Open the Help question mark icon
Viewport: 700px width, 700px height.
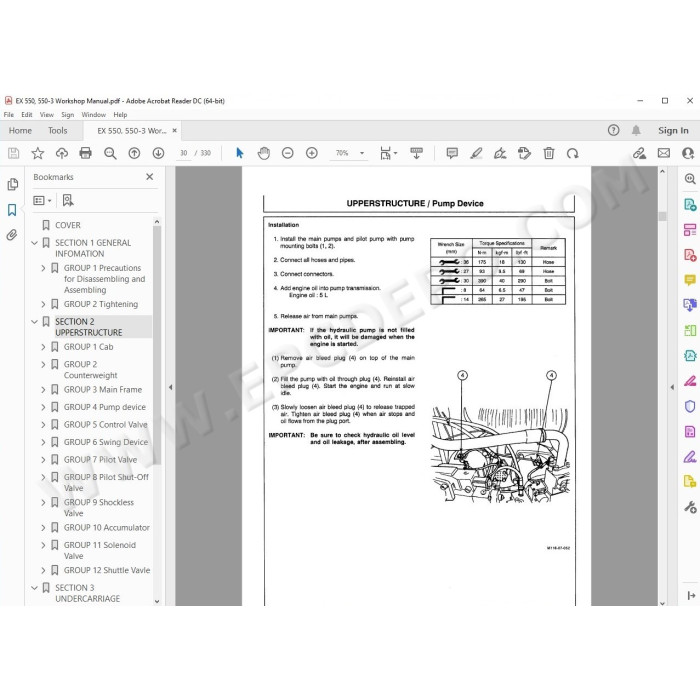(613, 130)
